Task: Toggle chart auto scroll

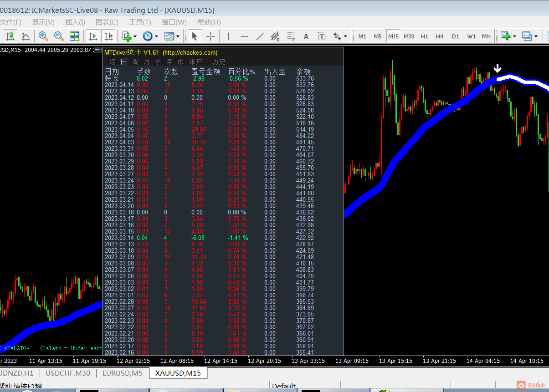Action: tap(93, 36)
